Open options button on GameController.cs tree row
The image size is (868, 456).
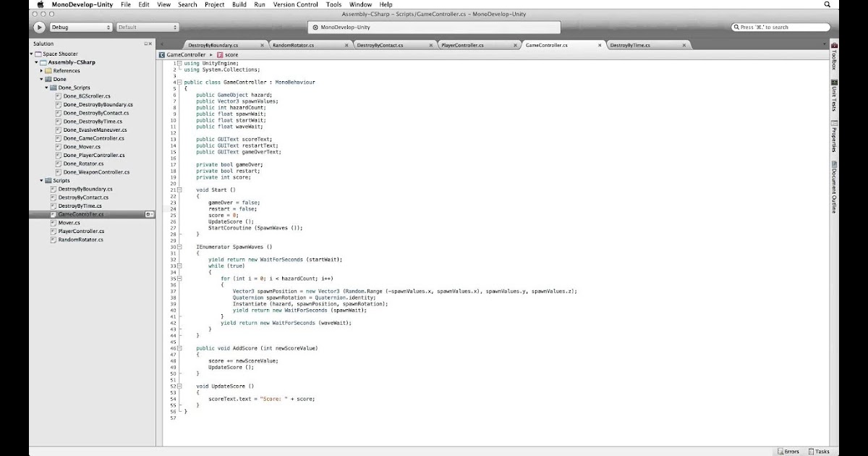pyautogui.click(x=149, y=214)
